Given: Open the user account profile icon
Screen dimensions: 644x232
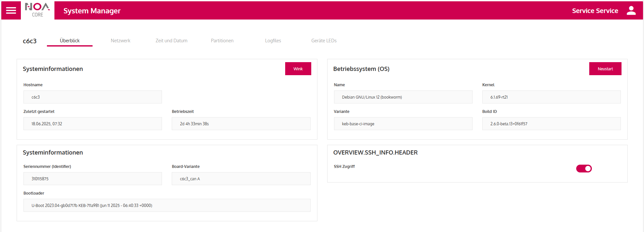Looking at the screenshot, I should [x=631, y=10].
